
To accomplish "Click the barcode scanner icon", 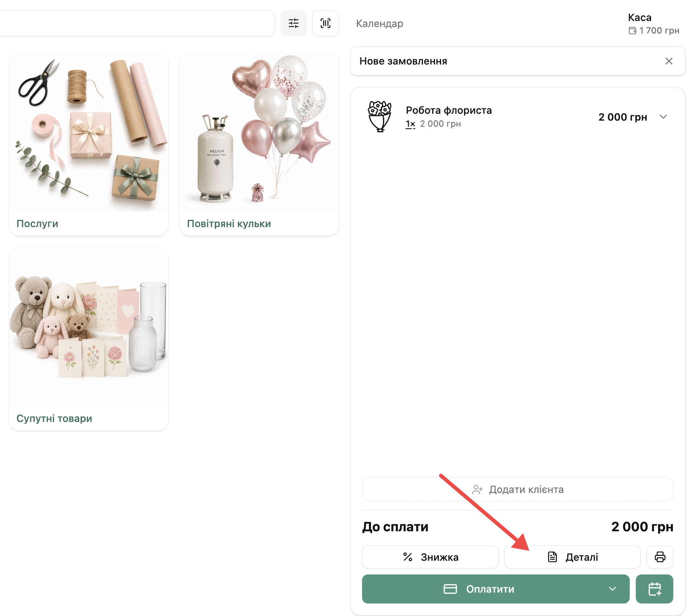I will [325, 23].
